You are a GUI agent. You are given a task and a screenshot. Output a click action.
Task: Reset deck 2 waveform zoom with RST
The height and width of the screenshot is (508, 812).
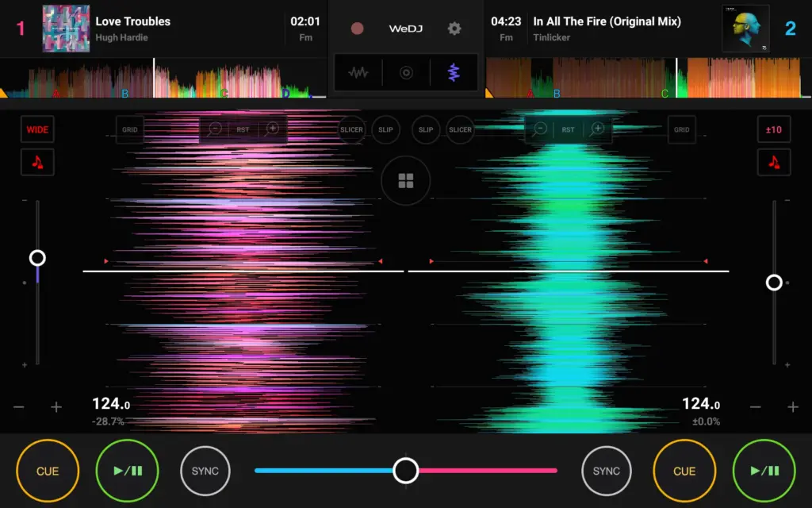coord(569,129)
